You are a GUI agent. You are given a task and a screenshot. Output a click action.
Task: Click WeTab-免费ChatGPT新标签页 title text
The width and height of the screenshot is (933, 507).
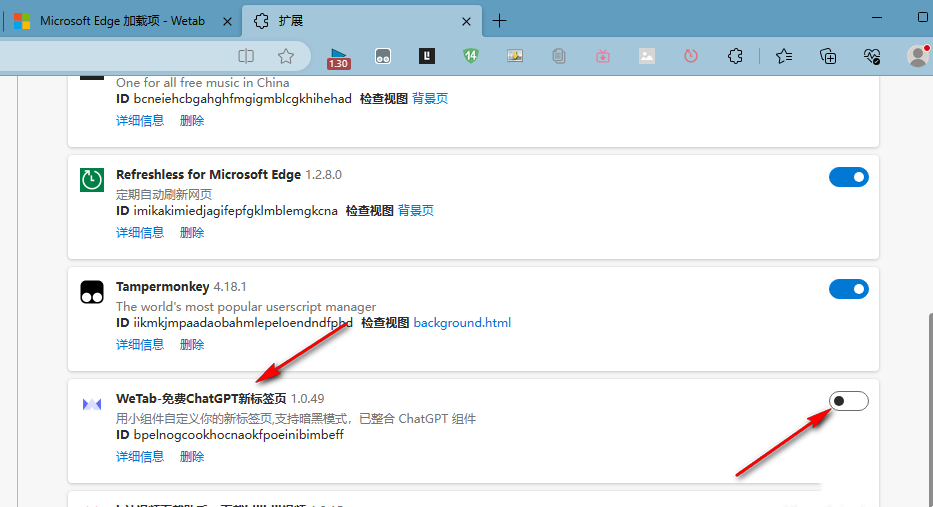(201, 399)
